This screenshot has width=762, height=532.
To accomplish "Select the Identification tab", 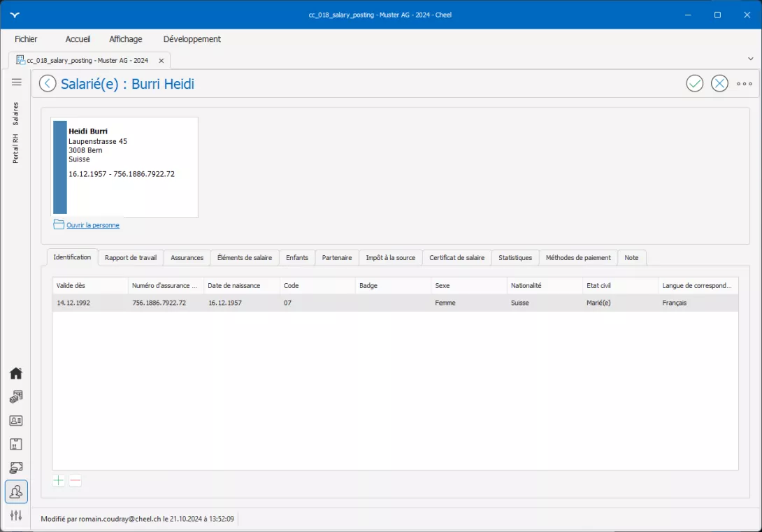I will 72,257.
